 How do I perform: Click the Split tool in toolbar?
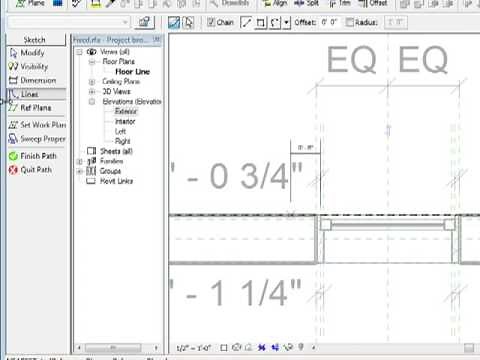point(307,3)
